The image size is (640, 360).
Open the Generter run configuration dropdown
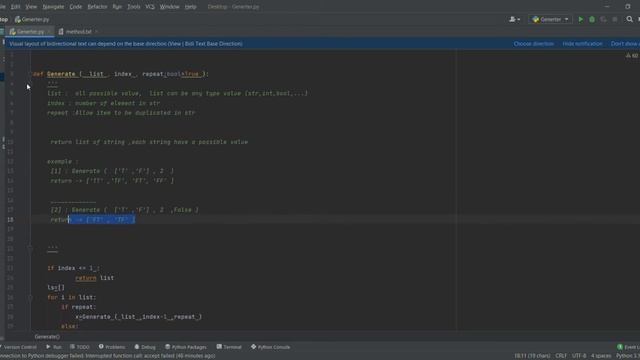[x=550, y=19]
